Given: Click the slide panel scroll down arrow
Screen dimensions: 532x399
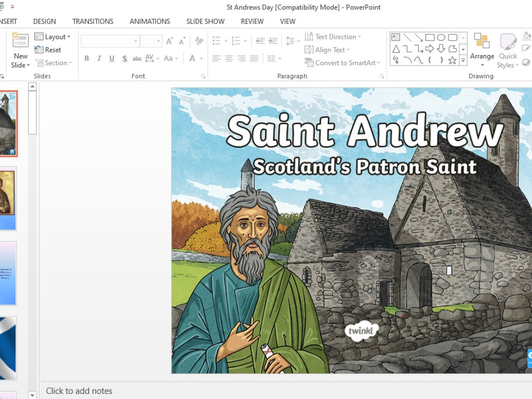Looking at the screenshot, I should [x=32, y=395].
